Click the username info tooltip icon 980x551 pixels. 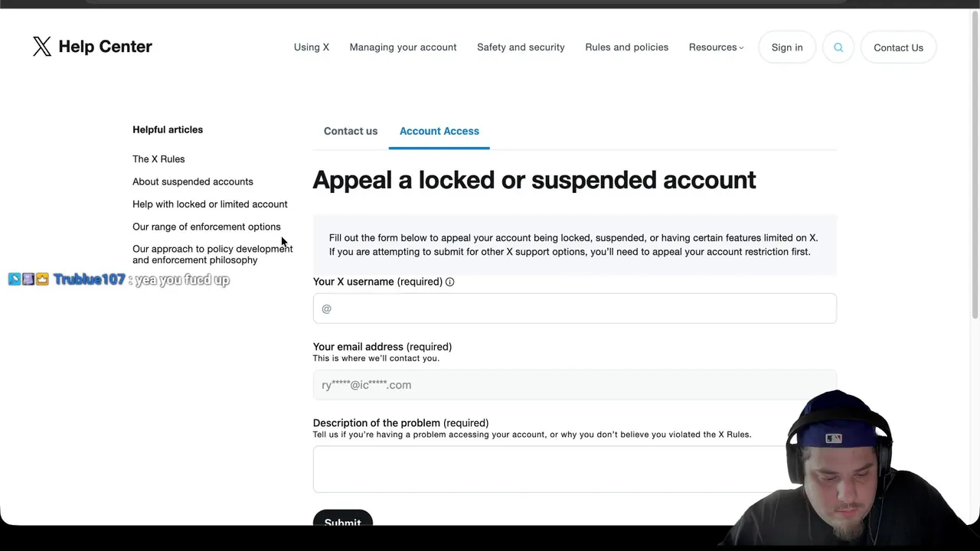click(450, 282)
